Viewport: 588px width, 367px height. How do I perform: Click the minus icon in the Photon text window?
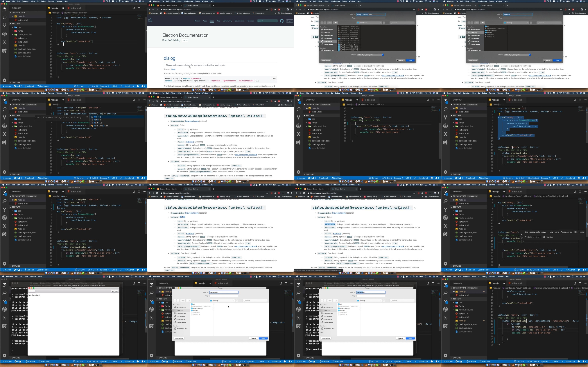[x=34, y=291]
